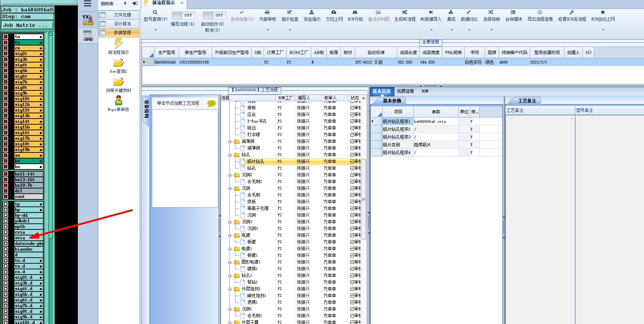
Task: Click the 生产型号 column header
Action: [x=166, y=52]
